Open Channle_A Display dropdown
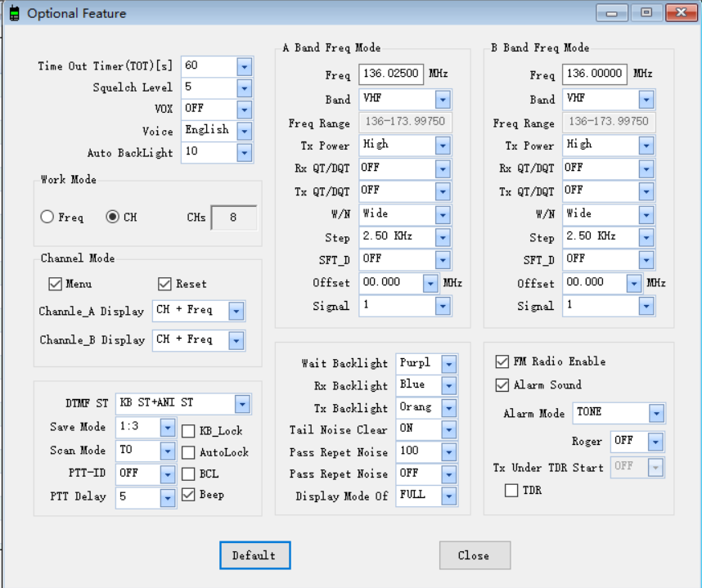 tap(236, 312)
